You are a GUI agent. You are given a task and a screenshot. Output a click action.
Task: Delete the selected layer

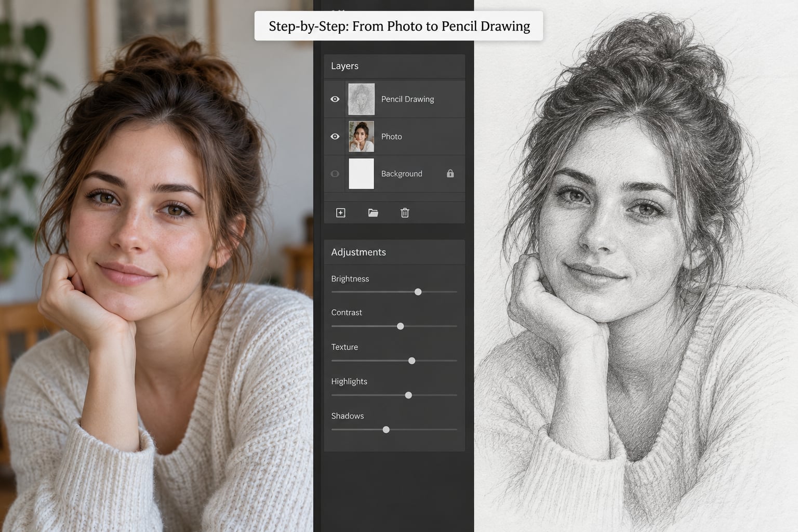tap(405, 212)
